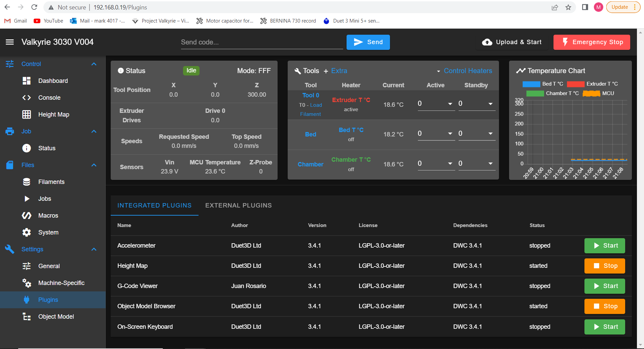Image resolution: width=644 pixels, height=349 pixels.
Task: Start the On-Screen Keyboard plugin
Action: [605, 327]
